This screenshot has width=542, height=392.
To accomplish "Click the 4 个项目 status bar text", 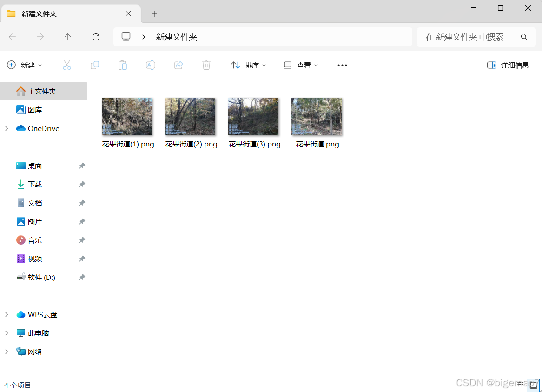I will click(18, 385).
